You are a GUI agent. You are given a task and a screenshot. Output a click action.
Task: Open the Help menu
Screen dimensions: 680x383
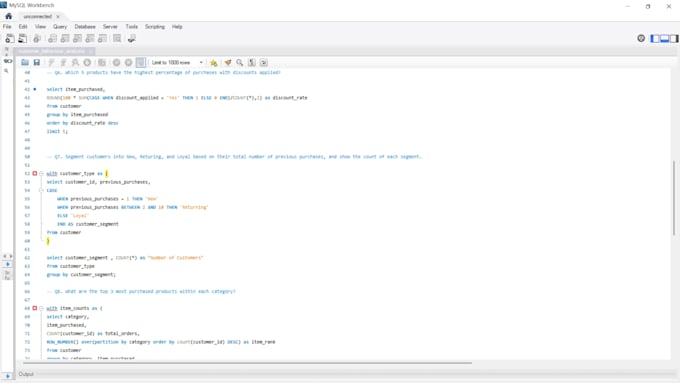[177, 26]
